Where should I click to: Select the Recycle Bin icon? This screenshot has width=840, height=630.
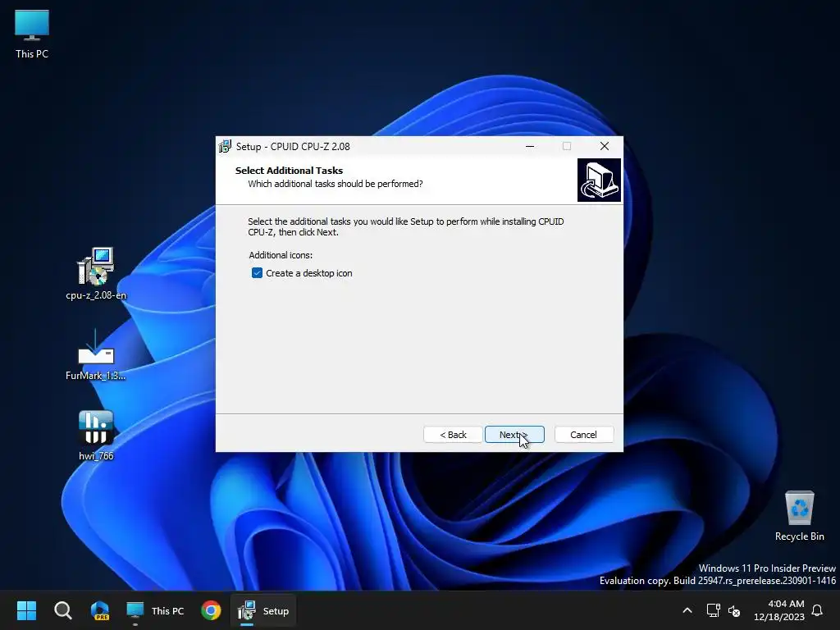point(799,516)
